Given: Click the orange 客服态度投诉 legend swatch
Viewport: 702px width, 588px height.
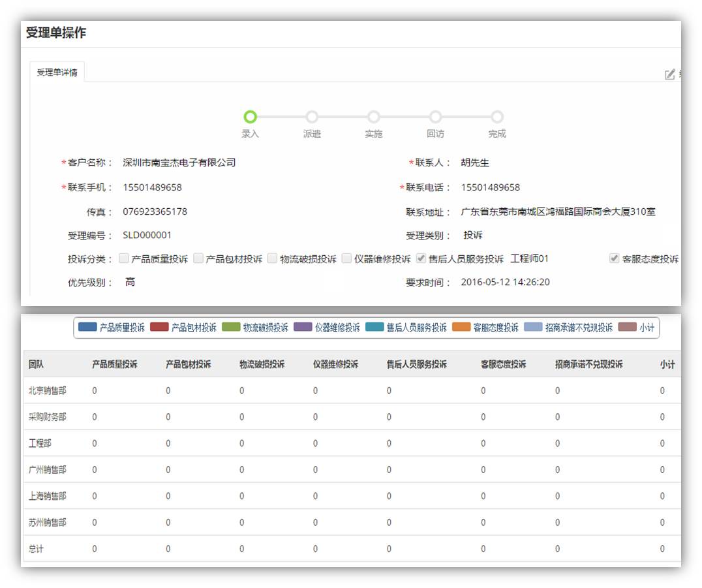Looking at the screenshot, I should point(461,327).
